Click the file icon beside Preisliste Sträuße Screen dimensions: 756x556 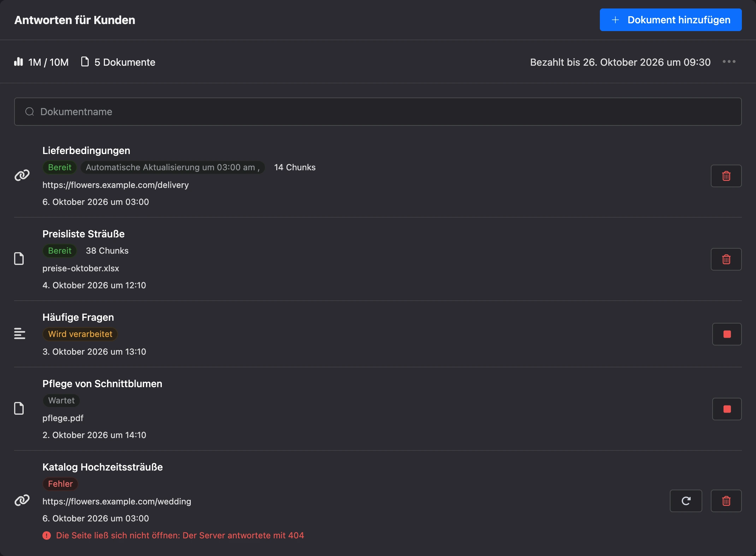click(19, 259)
